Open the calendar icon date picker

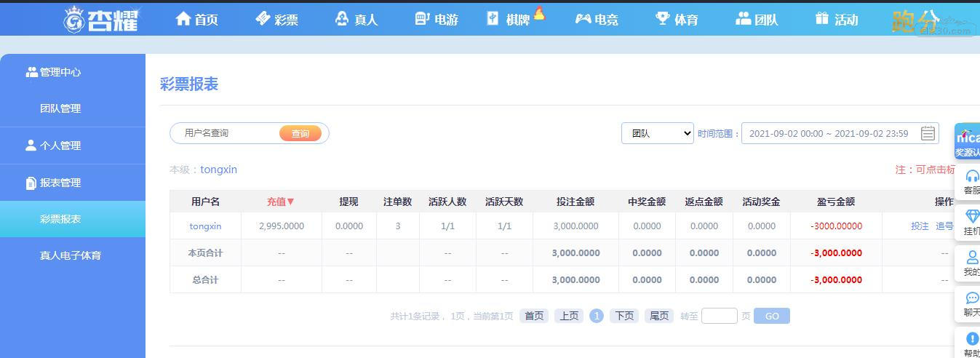928,133
